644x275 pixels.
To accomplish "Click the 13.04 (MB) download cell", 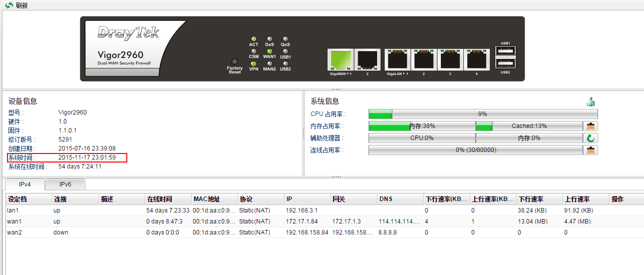I will point(533,221).
